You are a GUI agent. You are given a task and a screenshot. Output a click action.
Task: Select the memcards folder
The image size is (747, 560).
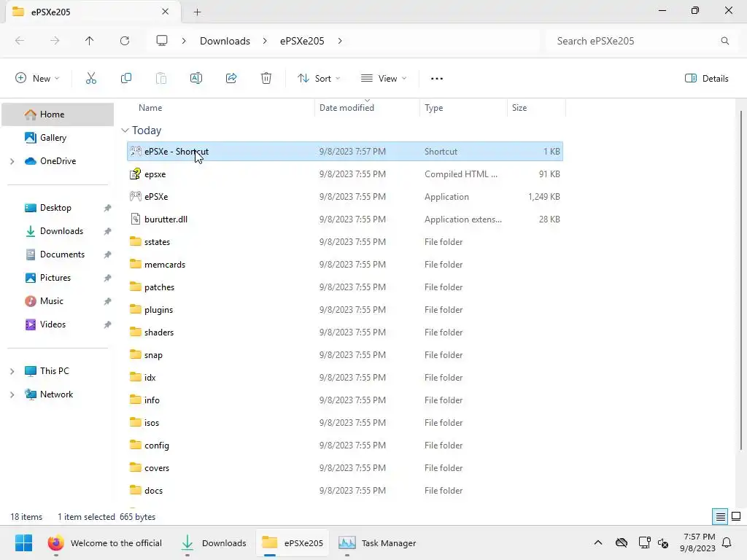pyautogui.click(x=345, y=265)
